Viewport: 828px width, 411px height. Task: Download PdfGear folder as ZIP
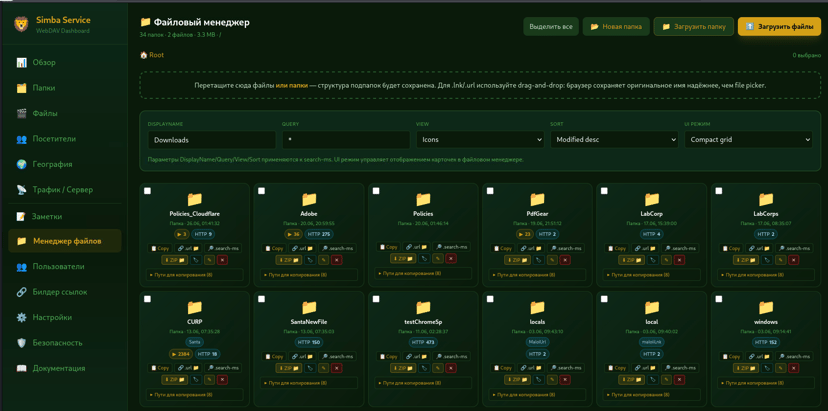[518, 260]
